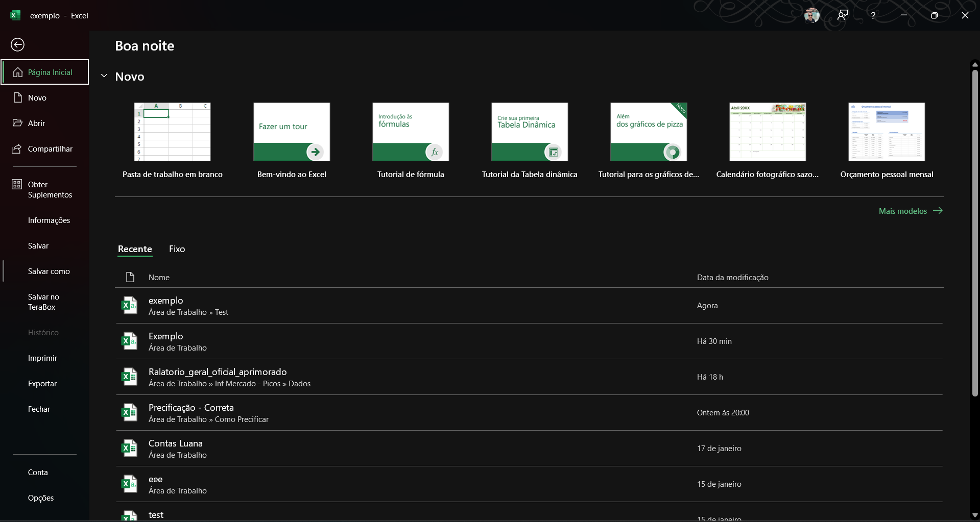Click the file icon of Exemplo (Há 30 min)
980x522 pixels.
pyautogui.click(x=129, y=341)
